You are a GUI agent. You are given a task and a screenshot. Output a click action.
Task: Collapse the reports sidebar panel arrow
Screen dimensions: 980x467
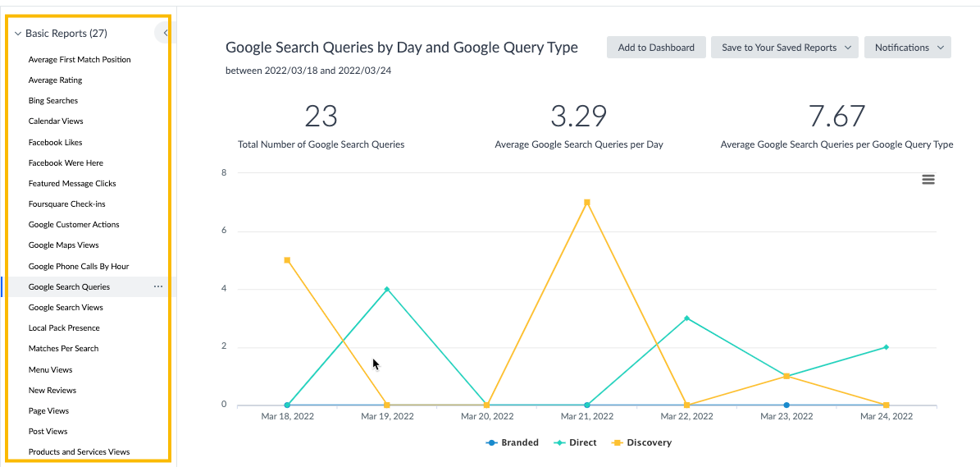(x=164, y=33)
